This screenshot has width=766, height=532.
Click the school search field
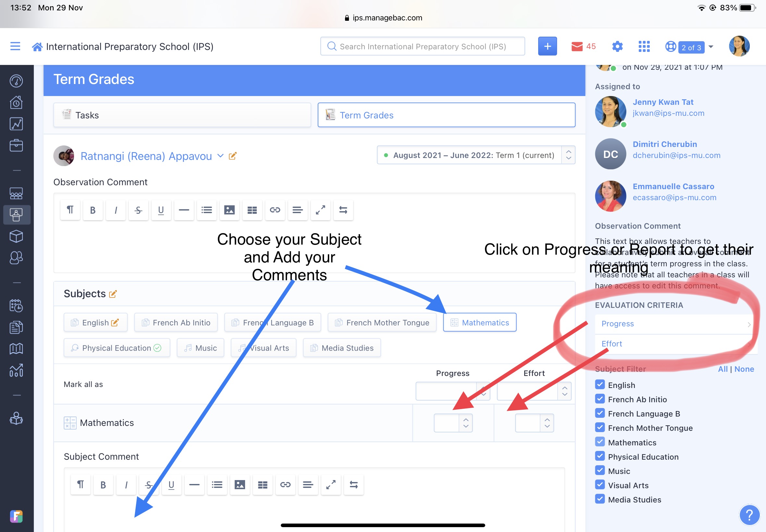tap(423, 46)
